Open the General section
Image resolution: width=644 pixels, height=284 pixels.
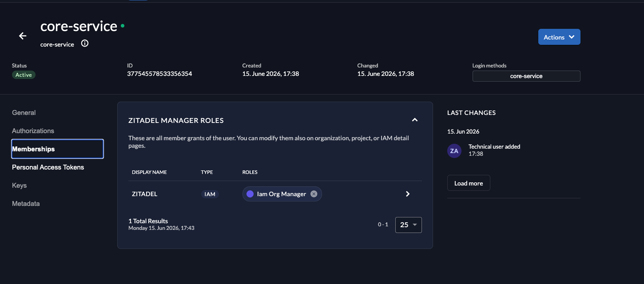(x=24, y=113)
